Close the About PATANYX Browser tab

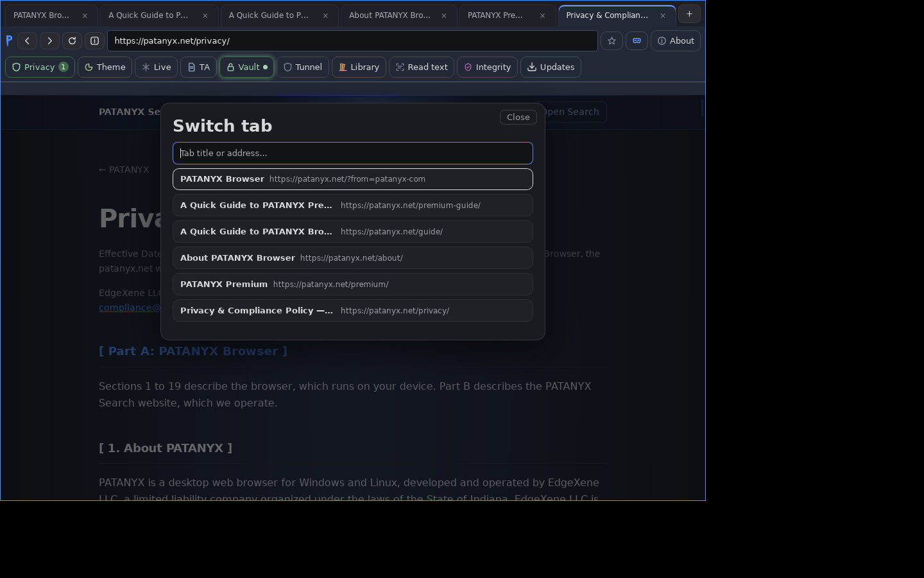click(x=444, y=15)
